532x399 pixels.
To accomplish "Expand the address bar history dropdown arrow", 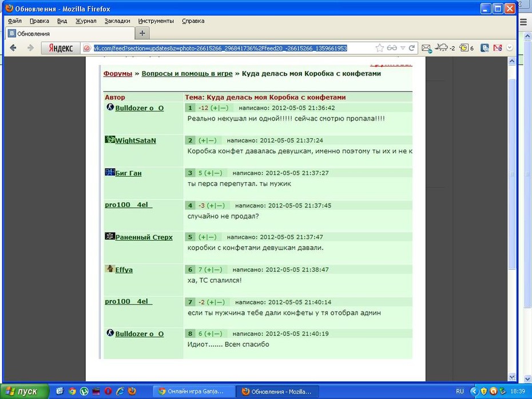I will click(x=403, y=48).
